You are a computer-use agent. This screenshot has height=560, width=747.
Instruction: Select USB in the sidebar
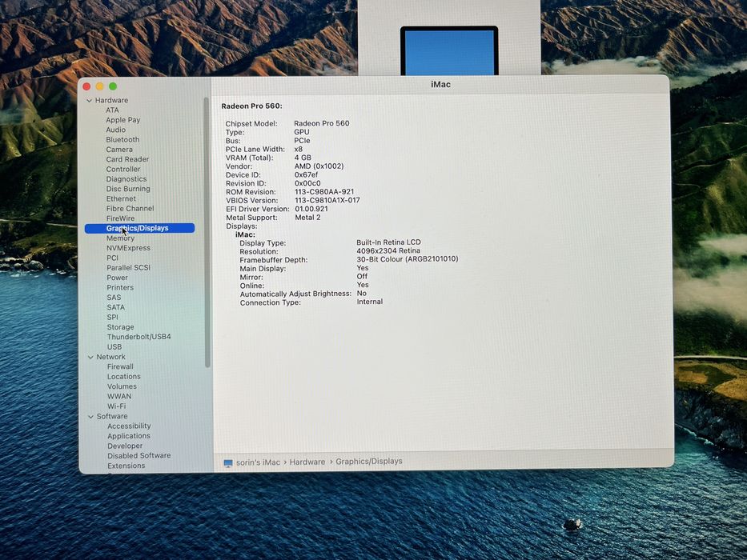click(114, 346)
